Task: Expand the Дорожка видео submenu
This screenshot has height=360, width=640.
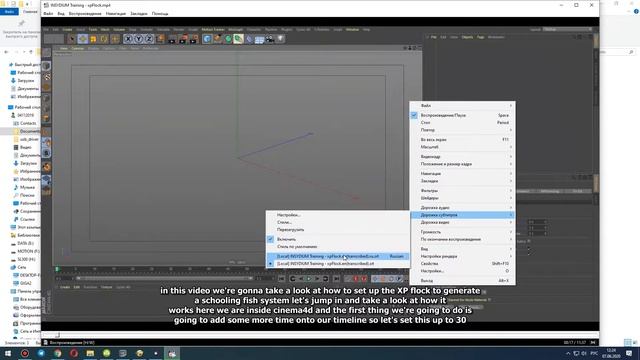Action: click(x=462, y=222)
